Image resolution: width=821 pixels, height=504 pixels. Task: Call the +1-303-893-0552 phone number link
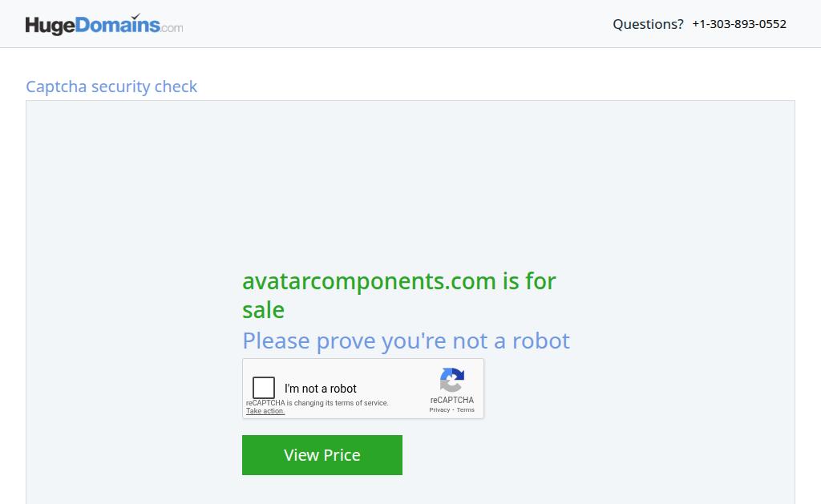point(739,24)
